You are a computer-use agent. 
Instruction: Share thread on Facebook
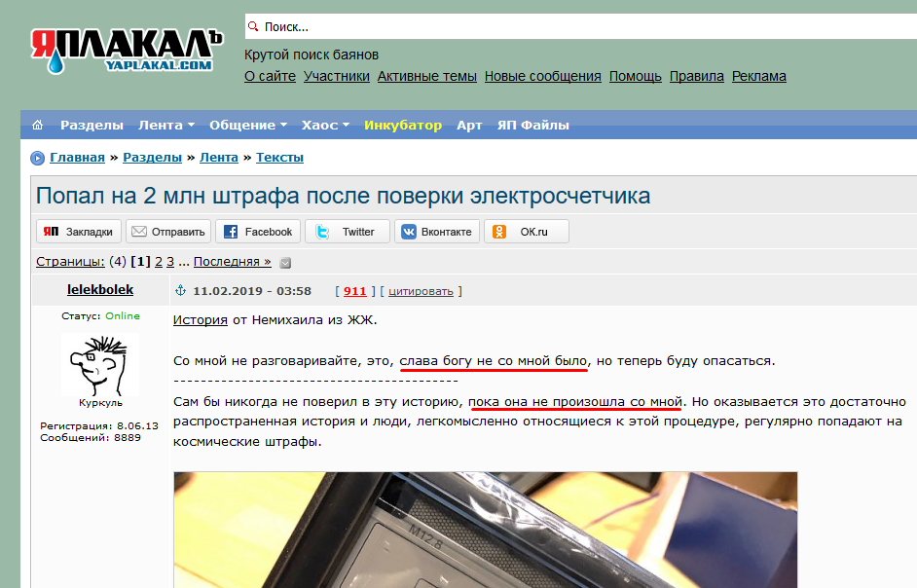[258, 231]
